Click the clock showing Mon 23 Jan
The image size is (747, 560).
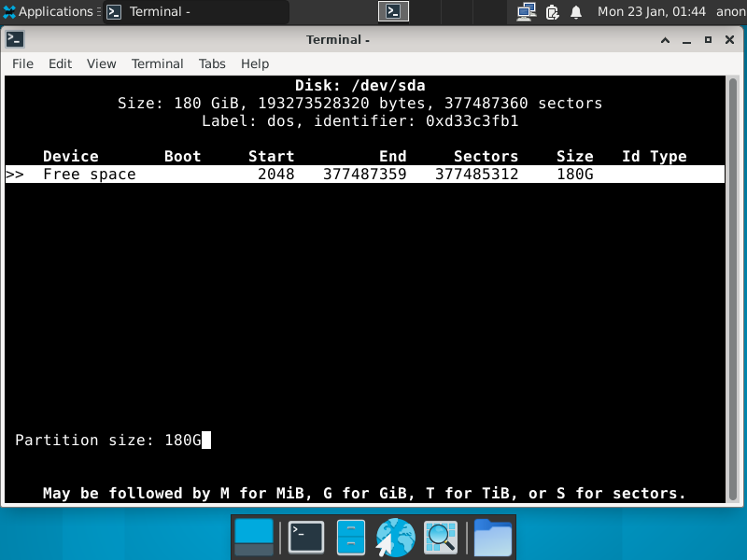(x=651, y=11)
